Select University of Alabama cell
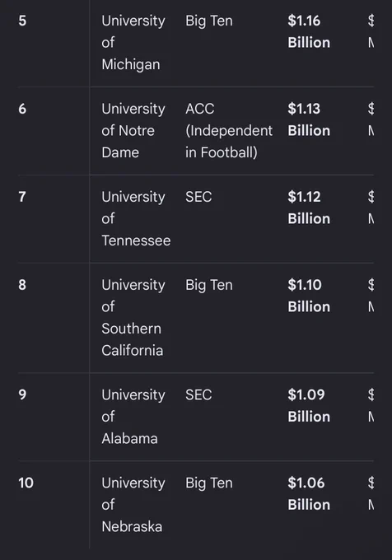392x560 pixels. [133, 417]
